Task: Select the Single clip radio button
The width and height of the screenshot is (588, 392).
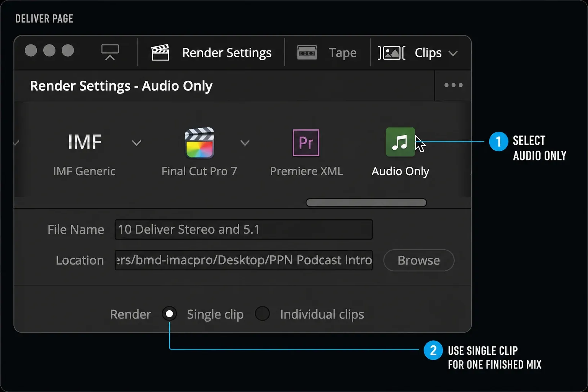Action: pos(169,314)
